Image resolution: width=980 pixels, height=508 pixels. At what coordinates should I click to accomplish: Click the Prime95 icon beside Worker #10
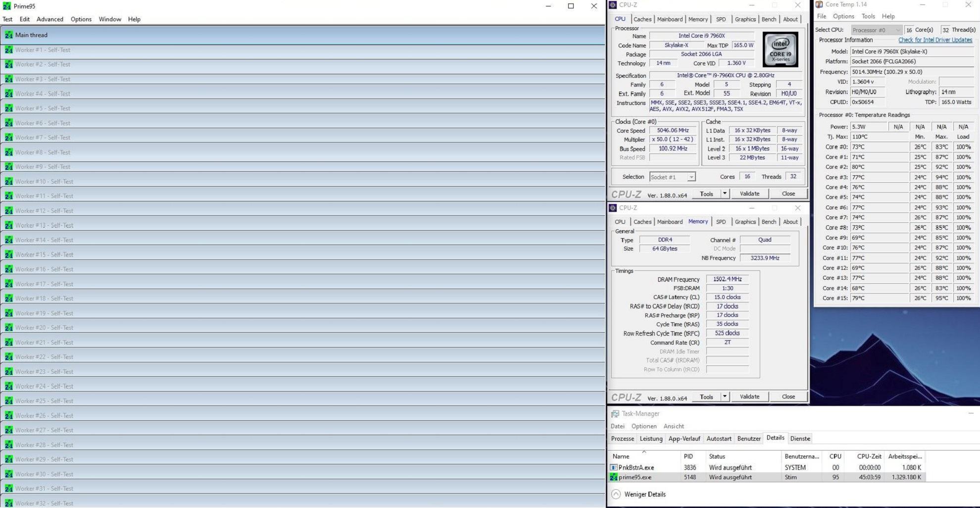[8, 181]
